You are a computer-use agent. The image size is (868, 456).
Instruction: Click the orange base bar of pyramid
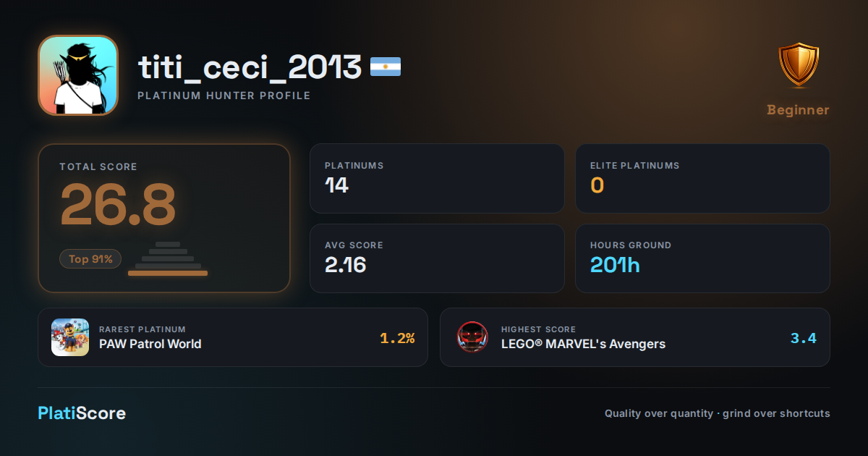[x=168, y=273]
